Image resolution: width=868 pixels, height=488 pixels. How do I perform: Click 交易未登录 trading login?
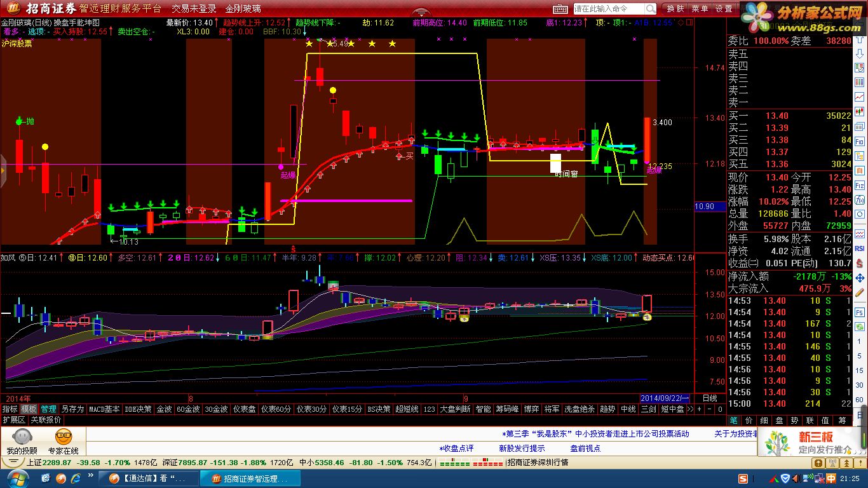pyautogui.click(x=194, y=9)
